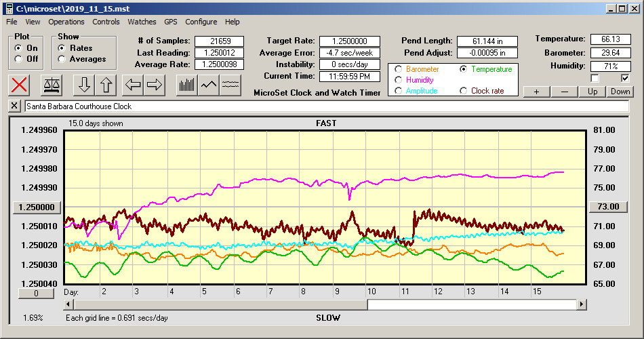Click the Barometer reading field
644x339 pixels.
pos(610,53)
